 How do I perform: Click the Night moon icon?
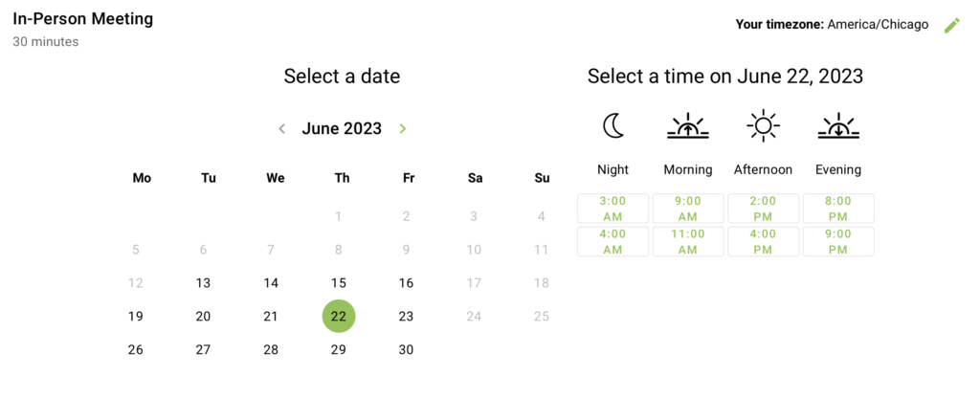coord(613,125)
